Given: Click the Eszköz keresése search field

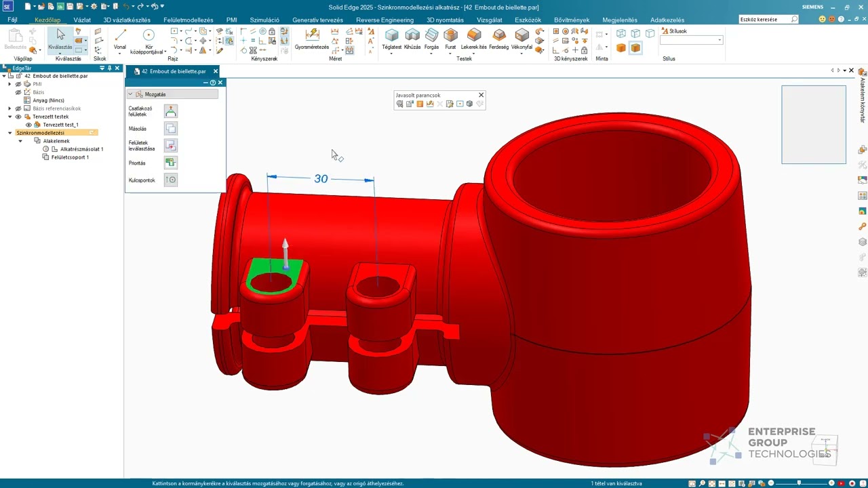Looking at the screenshot, I should (x=769, y=20).
